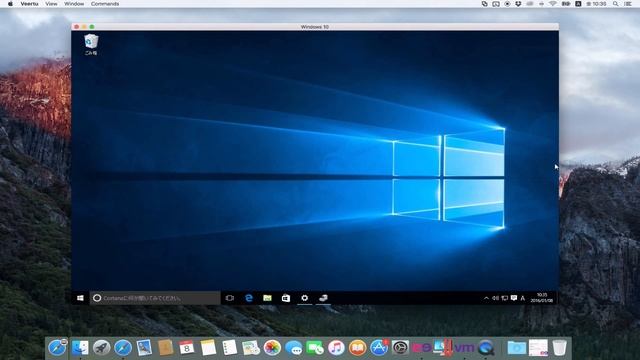Open Task View in Windows taskbar
Viewport: 640px width, 360px height.
click(x=230, y=298)
